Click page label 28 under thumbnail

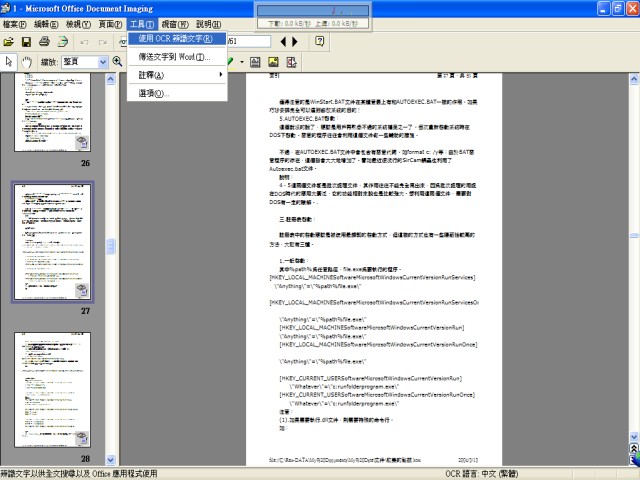click(85, 459)
